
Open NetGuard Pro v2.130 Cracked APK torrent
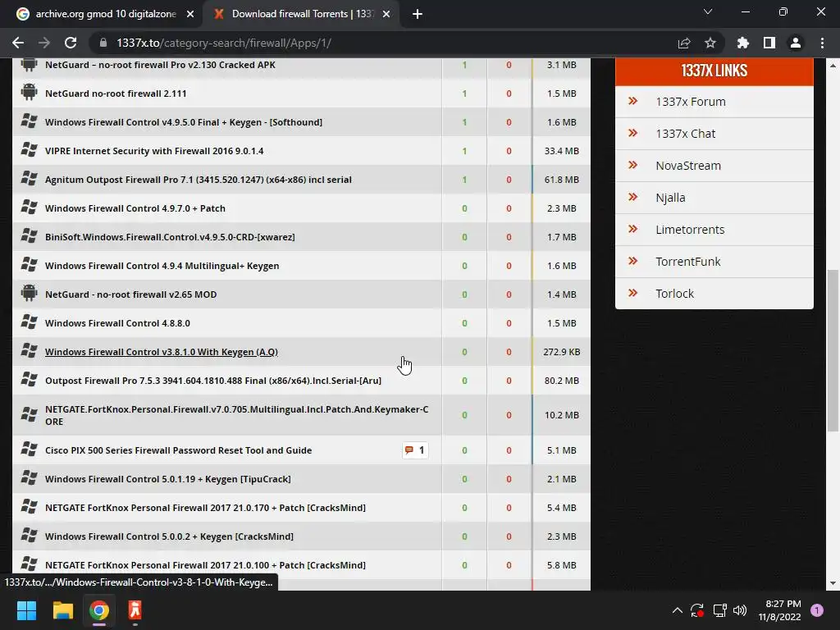pos(160,65)
